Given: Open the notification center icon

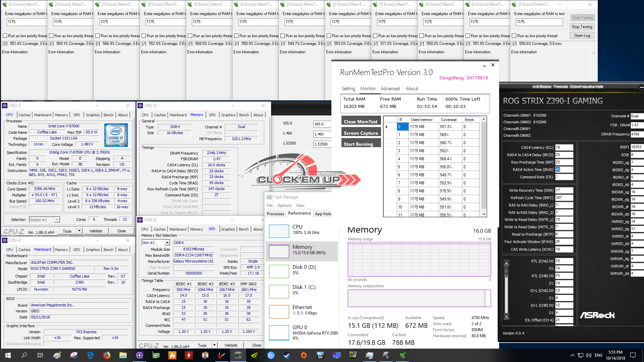Looking at the screenshot, I should [633, 355].
